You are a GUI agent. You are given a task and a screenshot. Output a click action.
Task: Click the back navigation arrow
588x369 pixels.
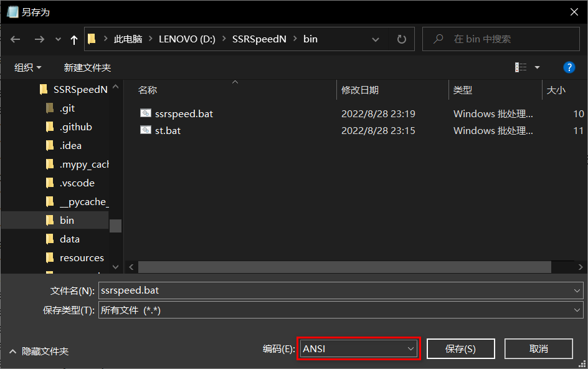click(x=15, y=39)
